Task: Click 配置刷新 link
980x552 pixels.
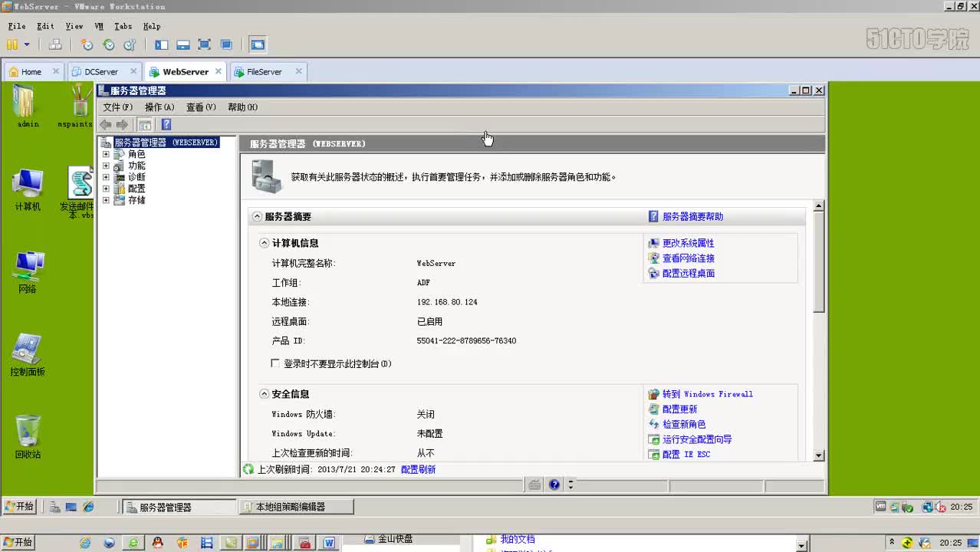Action: (x=418, y=469)
